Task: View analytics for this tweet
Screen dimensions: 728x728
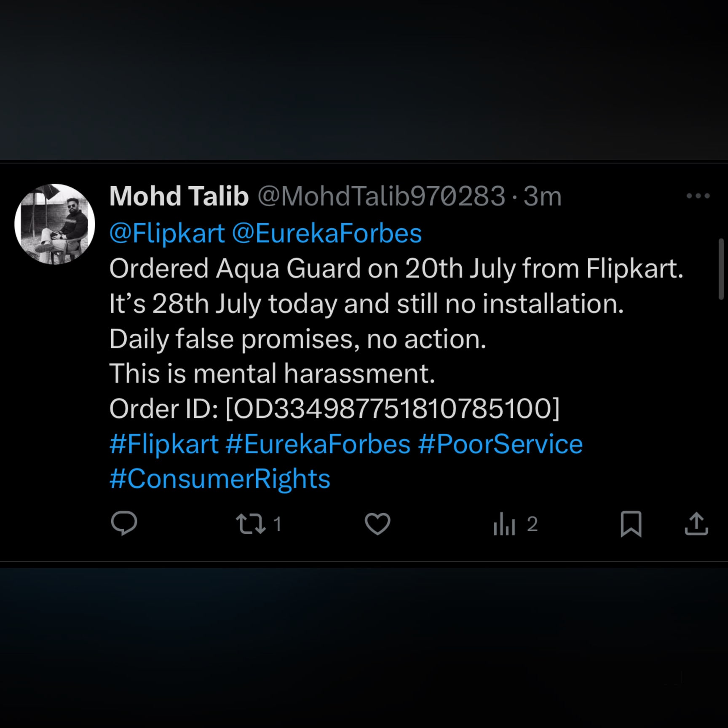Action: (x=506, y=524)
